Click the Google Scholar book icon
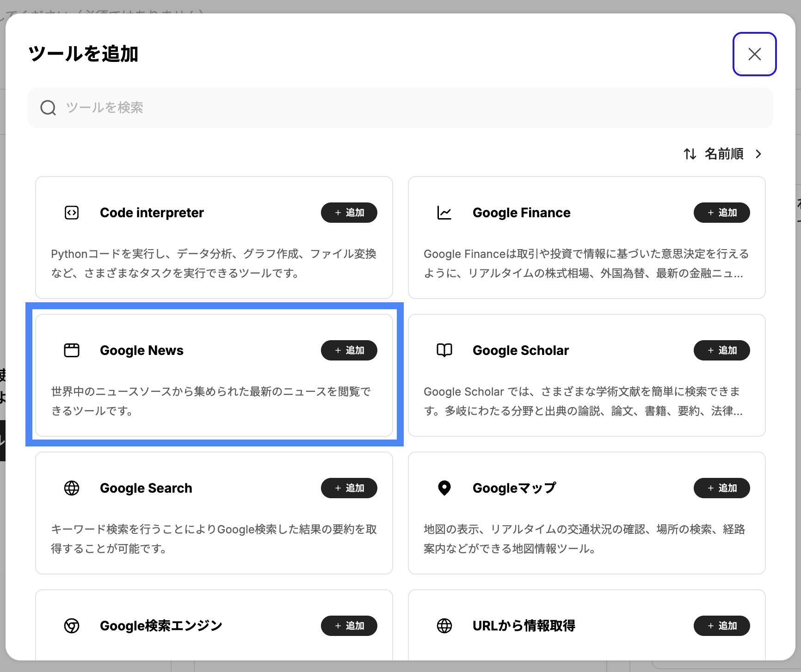Viewport: 801px width, 672px height. coord(444,350)
